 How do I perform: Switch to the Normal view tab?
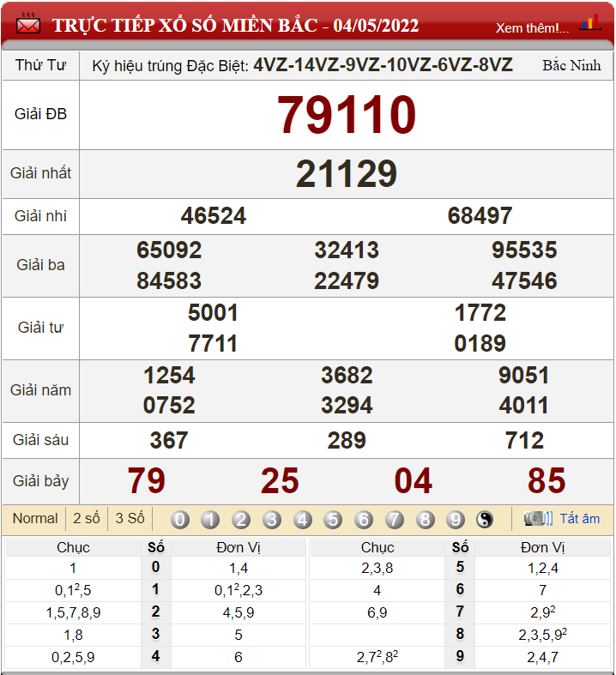point(35,518)
